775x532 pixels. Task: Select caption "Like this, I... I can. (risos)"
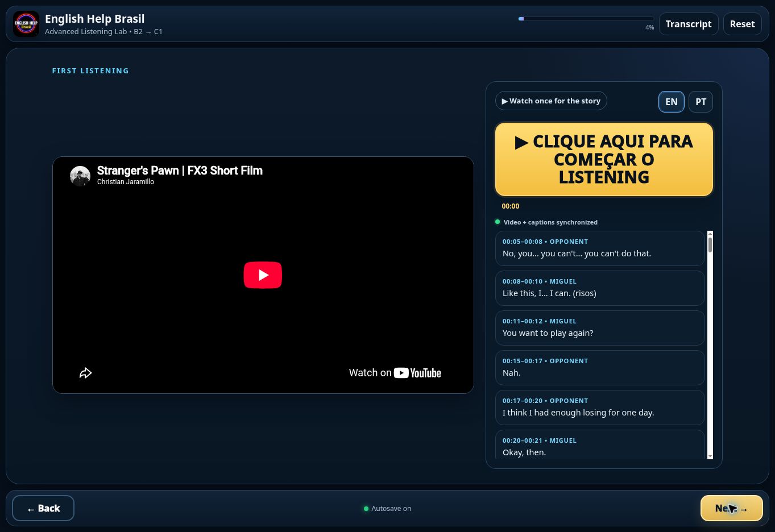[600, 288]
